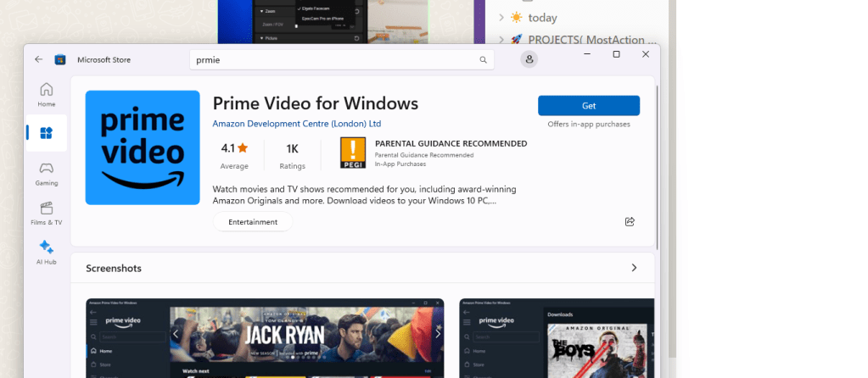This screenshot has height=378, width=868.
Task: Click the Entertainment category tag
Action: coord(253,221)
